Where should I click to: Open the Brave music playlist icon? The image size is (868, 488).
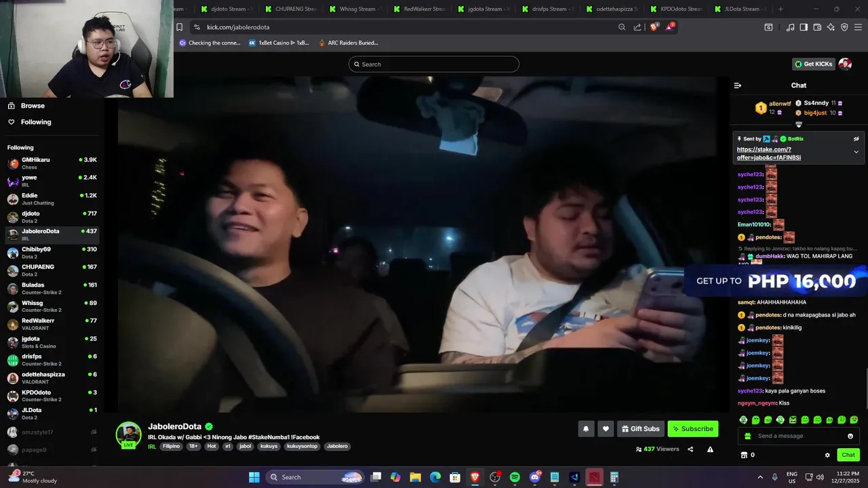pos(790,27)
